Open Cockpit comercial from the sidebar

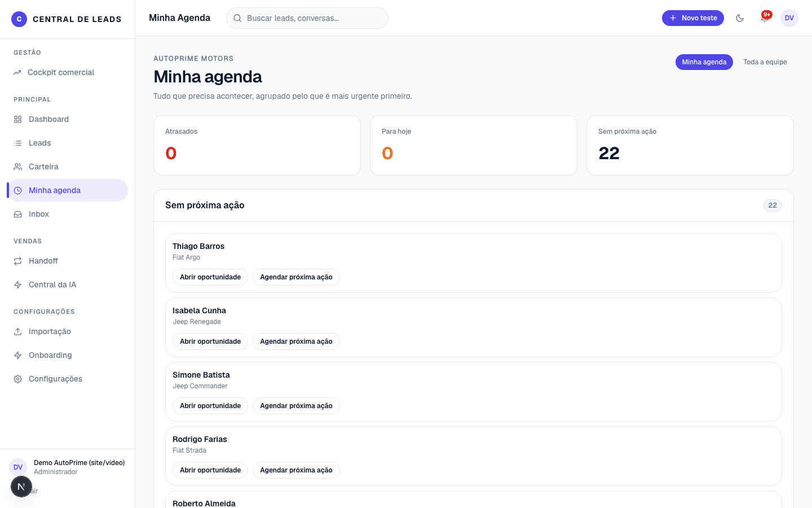pos(68,72)
